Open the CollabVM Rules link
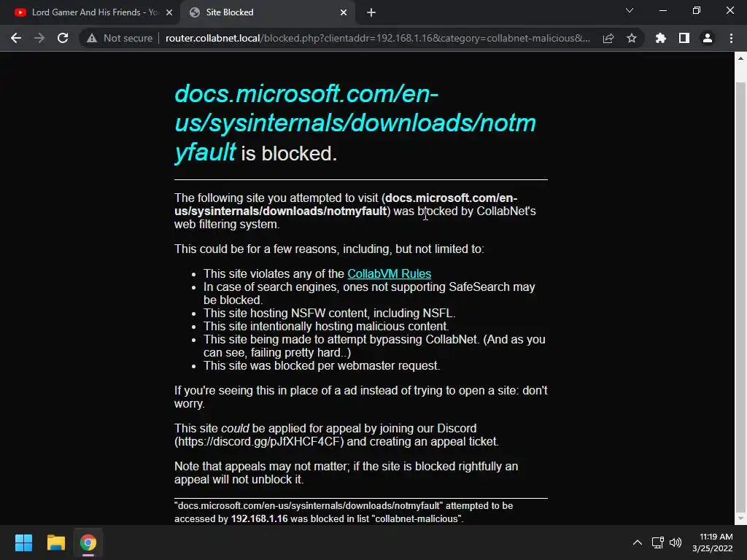The width and height of the screenshot is (747, 560). [390, 274]
